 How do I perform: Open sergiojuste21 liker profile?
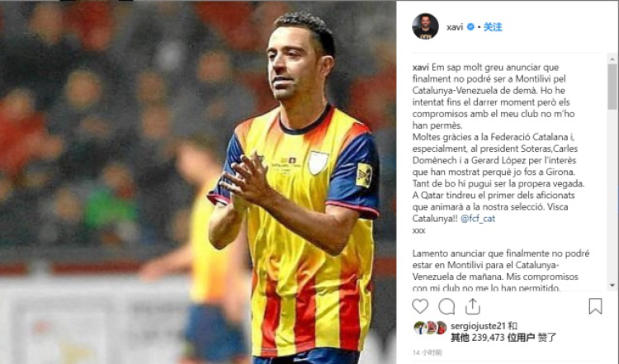pyautogui.click(x=478, y=326)
